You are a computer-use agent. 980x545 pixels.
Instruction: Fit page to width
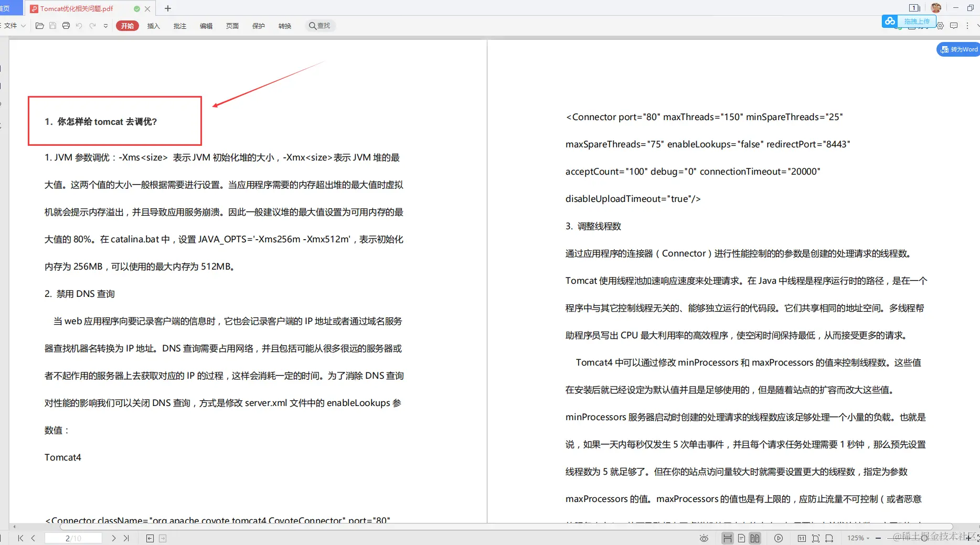coord(829,538)
